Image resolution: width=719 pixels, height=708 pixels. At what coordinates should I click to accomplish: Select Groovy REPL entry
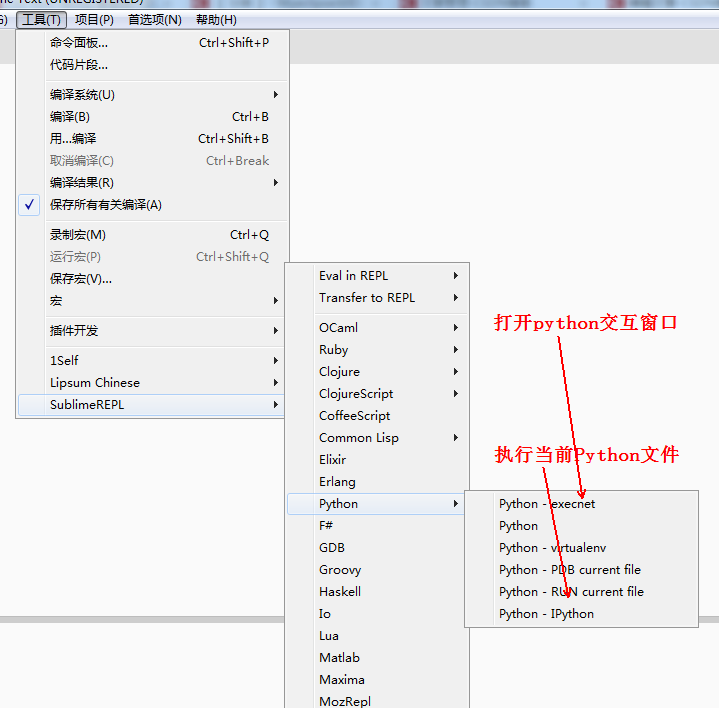point(377,570)
